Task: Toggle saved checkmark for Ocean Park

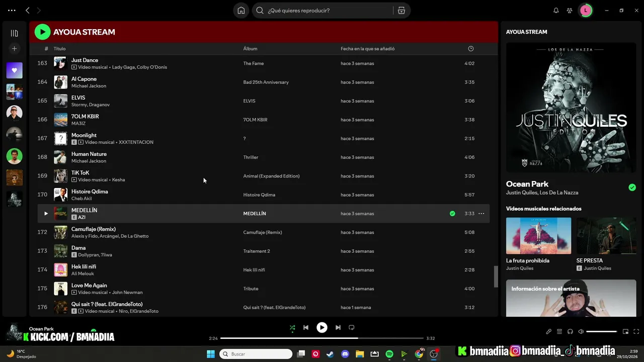Action: [x=632, y=188]
